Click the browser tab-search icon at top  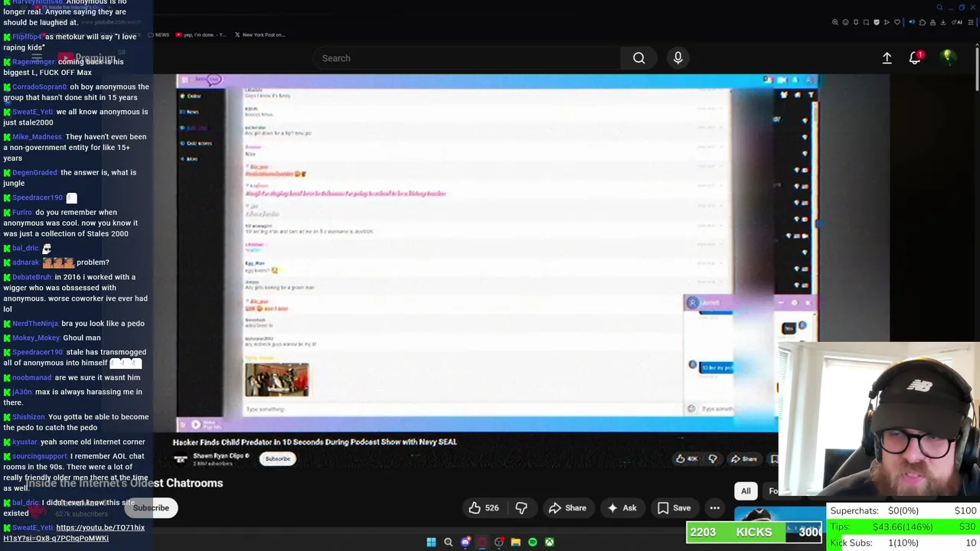[940, 8]
